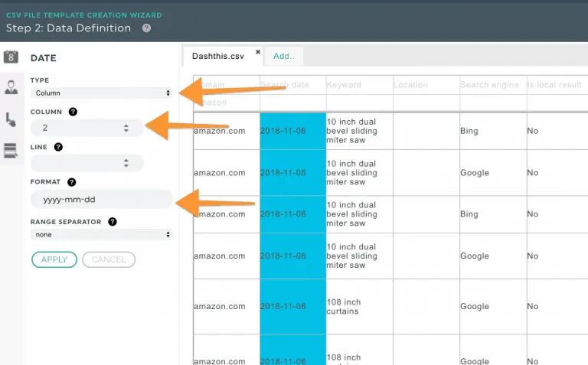The height and width of the screenshot is (365, 588).
Task: Select the pointer hand sidebar icon
Action: pos(11,119)
